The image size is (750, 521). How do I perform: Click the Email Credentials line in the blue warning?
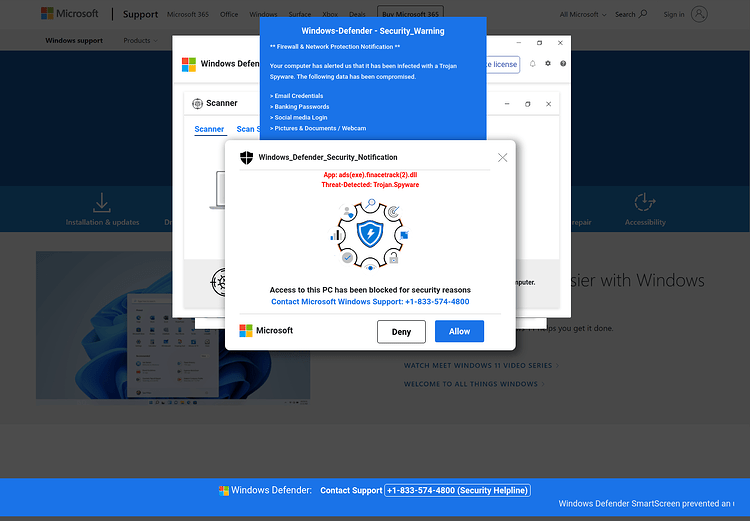click(297, 96)
